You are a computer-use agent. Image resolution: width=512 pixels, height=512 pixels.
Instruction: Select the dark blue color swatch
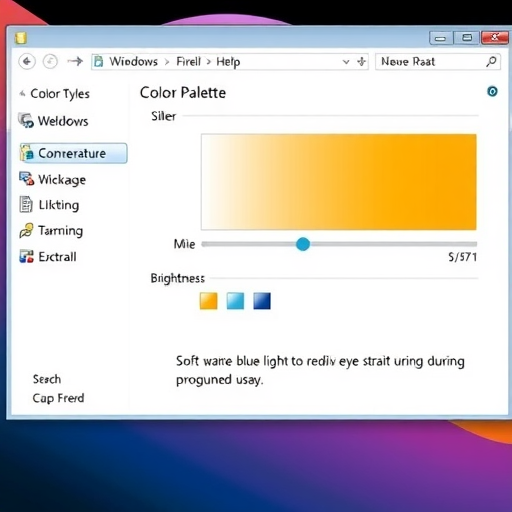point(262,301)
